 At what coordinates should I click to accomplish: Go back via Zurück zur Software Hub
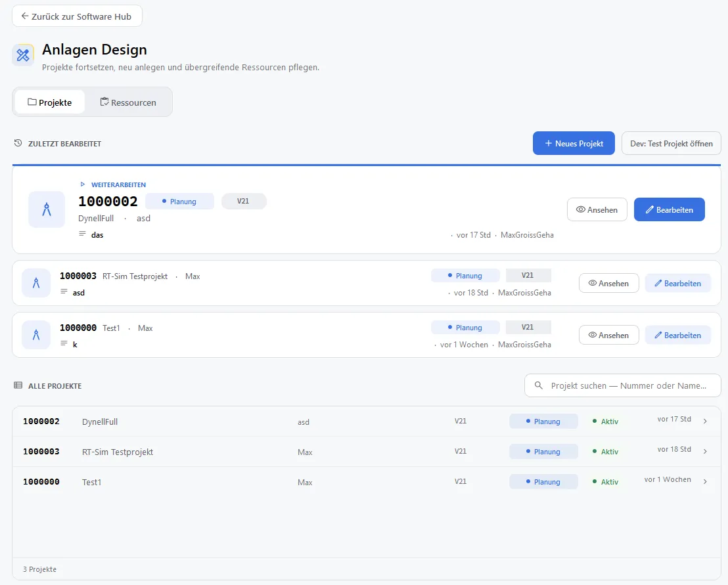point(77,16)
